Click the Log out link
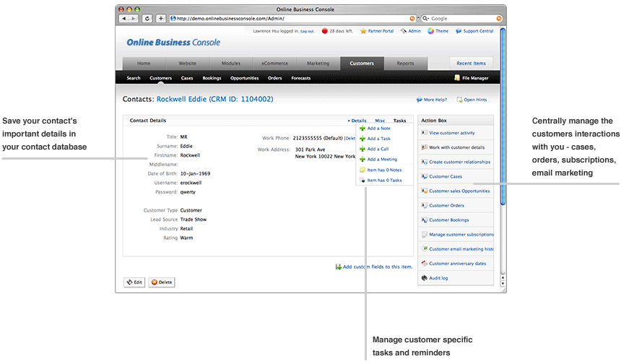The height and width of the screenshot is (364, 621). (x=307, y=32)
